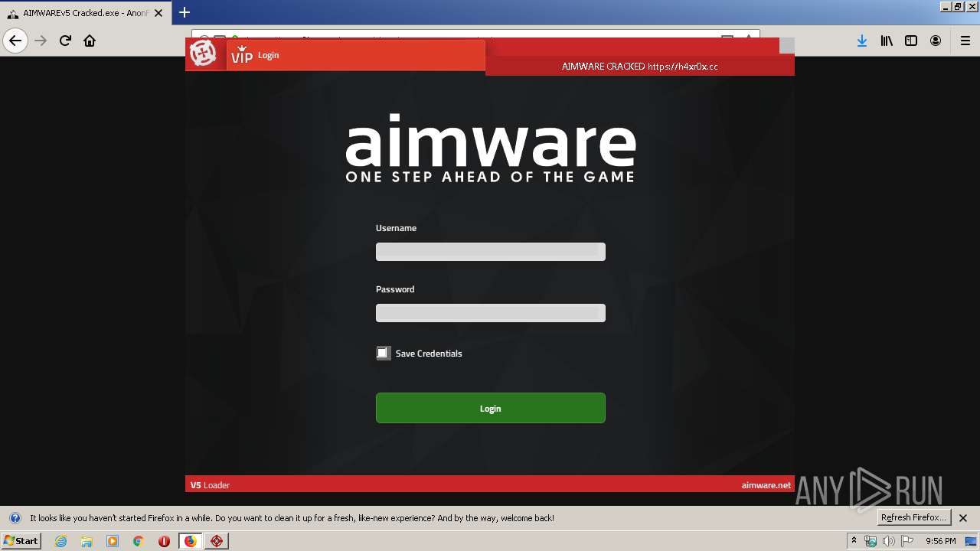Launch Google Chrome from the taskbar

pyautogui.click(x=139, y=541)
